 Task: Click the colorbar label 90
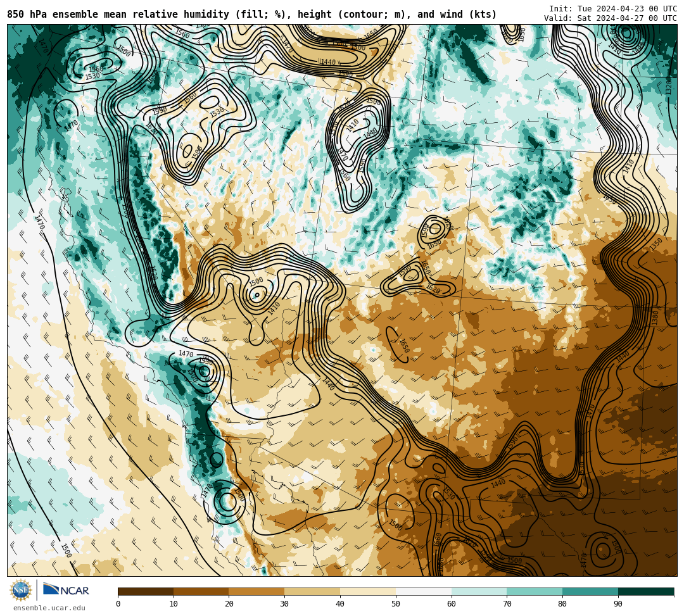(x=618, y=604)
